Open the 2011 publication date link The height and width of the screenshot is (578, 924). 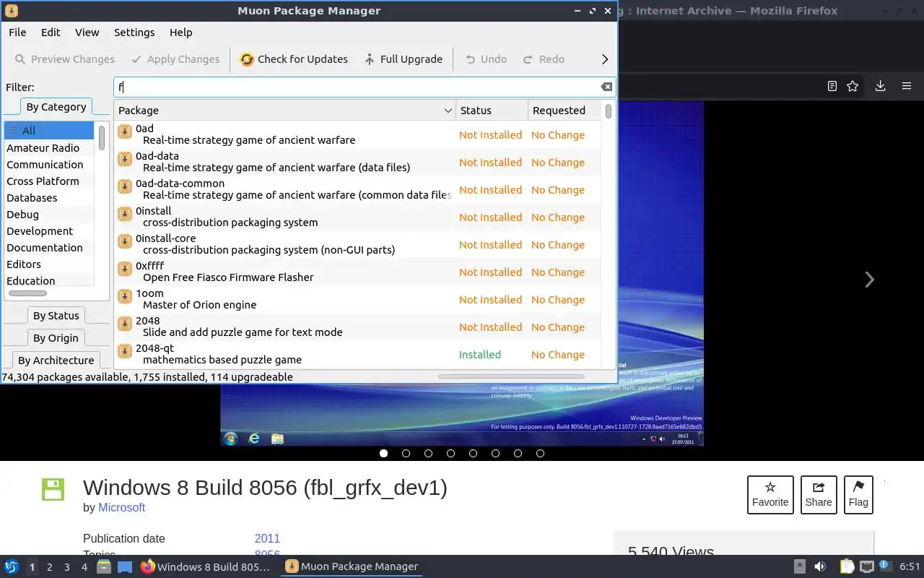[x=267, y=539]
